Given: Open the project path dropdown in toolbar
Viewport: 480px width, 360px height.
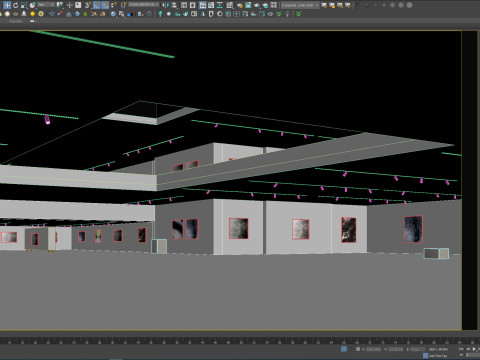Looking at the screenshot, I should coord(300,5).
